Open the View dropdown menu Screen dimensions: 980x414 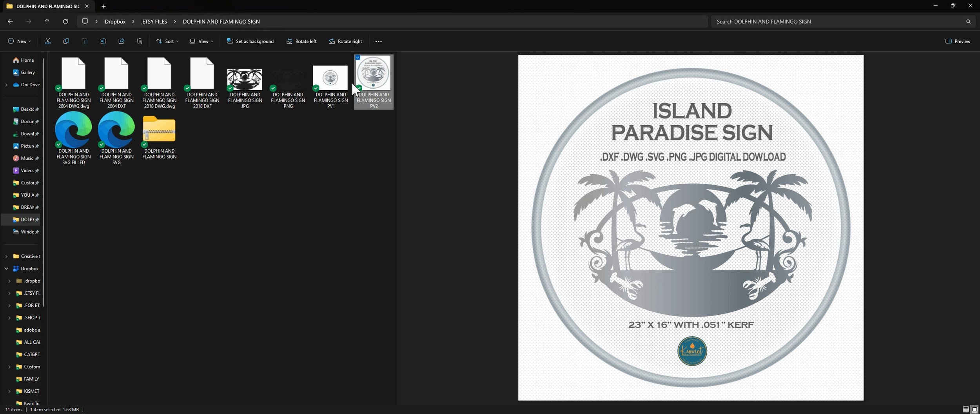[x=202, y=41]
